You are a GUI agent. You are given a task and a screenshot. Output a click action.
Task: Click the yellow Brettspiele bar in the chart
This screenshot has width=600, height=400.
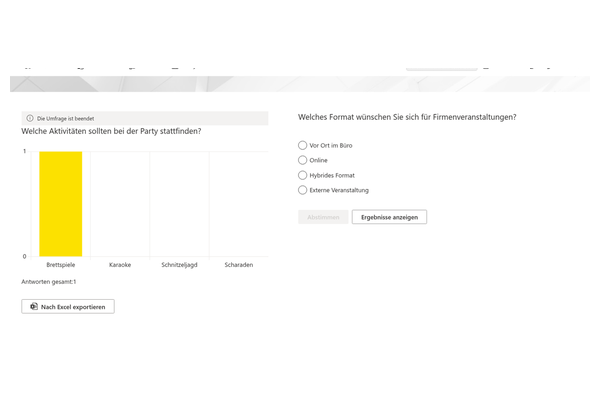(x=60, y=204)
